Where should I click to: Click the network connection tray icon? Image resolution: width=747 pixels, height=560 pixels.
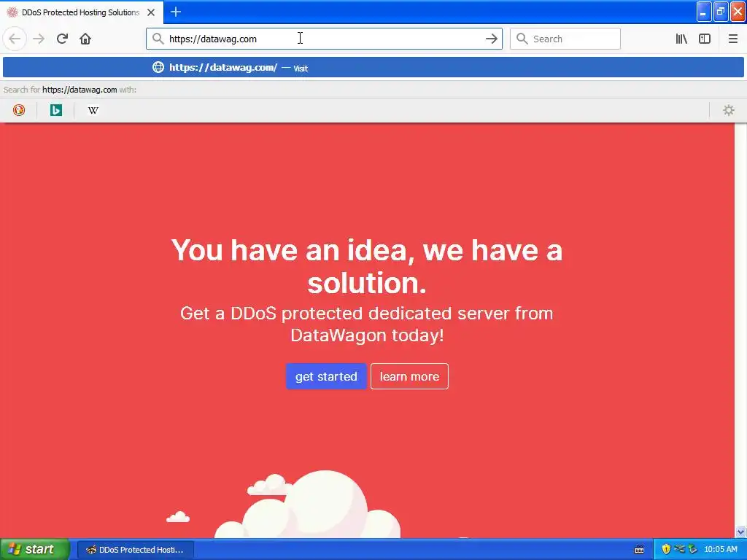pyautogui.click(x=679, y=549)
